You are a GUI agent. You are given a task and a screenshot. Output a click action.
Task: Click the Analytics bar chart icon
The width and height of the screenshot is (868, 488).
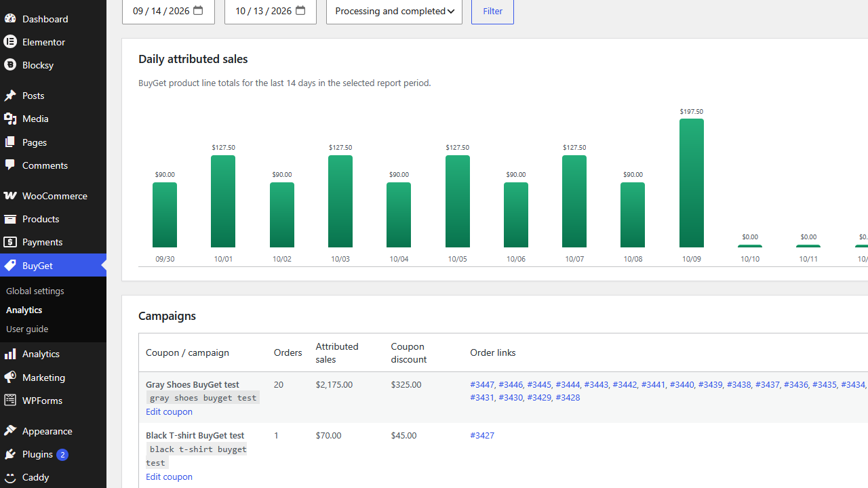click(x=10, y=354)
